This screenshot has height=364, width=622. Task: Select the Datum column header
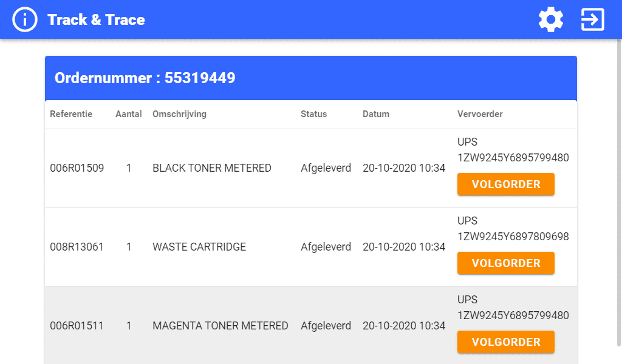point(375,114)
